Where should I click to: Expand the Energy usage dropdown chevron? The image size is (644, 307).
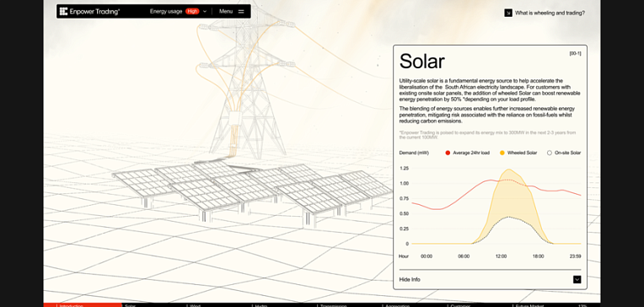tap(205, 12)
